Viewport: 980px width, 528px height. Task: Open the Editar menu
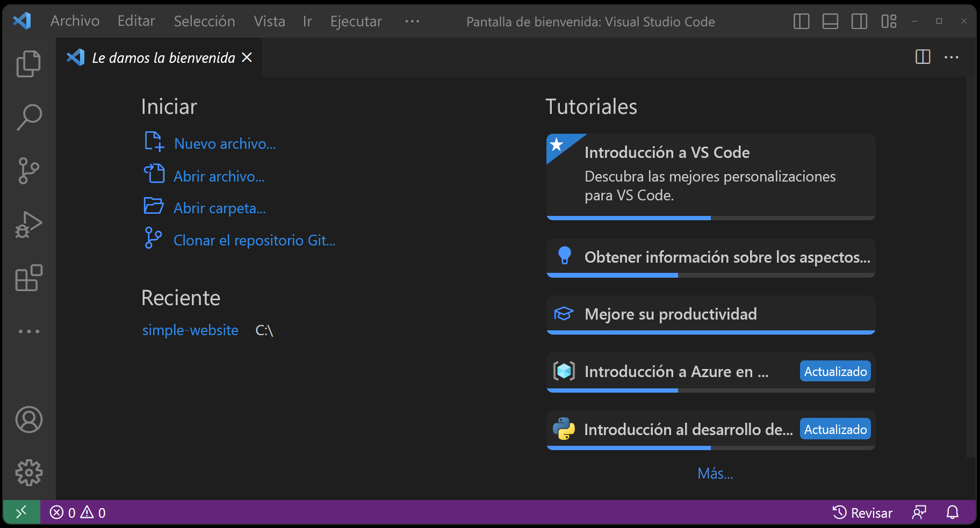pyautogui.click(x=136, y=21)
